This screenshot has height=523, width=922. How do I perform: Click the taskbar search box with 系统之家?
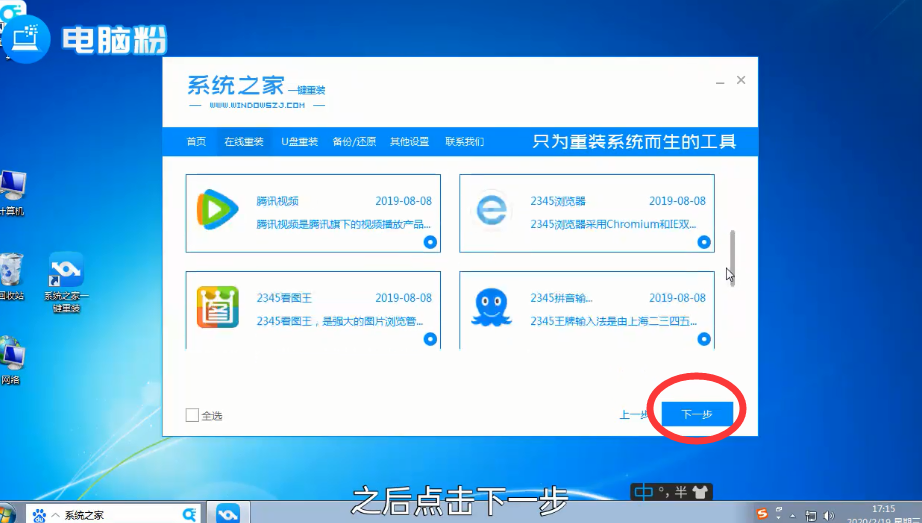pos(113,515)
